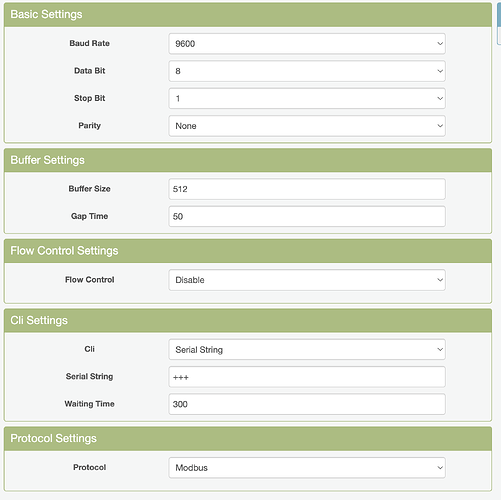The image size is (501, 500).
Task: Click the Buffer Size input field
Action: click(307, 189)
